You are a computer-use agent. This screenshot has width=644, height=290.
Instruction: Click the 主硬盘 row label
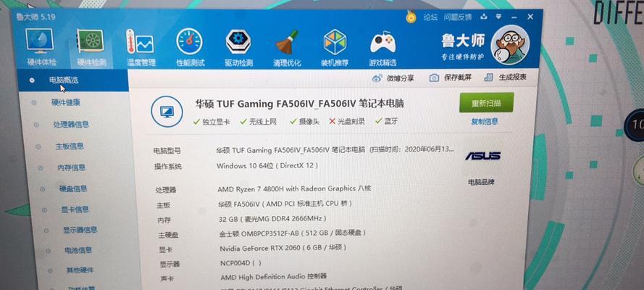(x=169, y=236)
